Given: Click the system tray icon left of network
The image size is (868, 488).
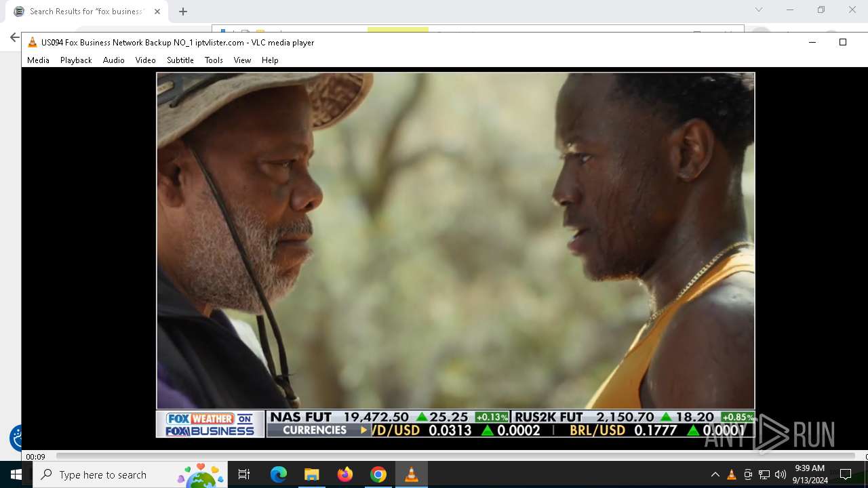Looking at the screenshot, I should click(748, 474).
